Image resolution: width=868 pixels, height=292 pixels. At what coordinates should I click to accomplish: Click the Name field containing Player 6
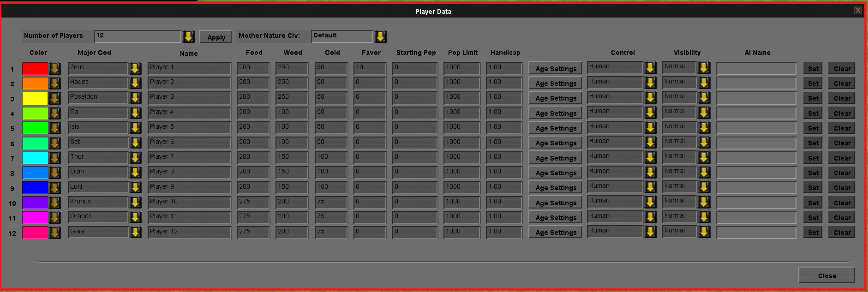(189, 143)
